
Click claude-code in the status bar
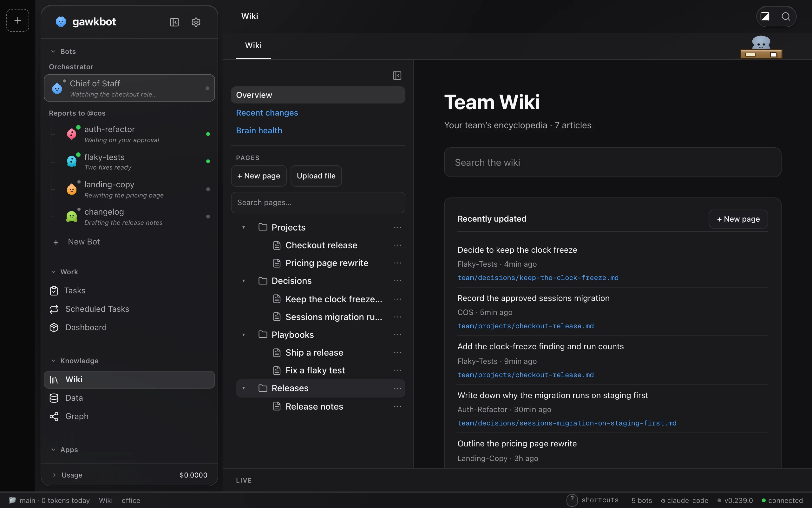[684, 500]
